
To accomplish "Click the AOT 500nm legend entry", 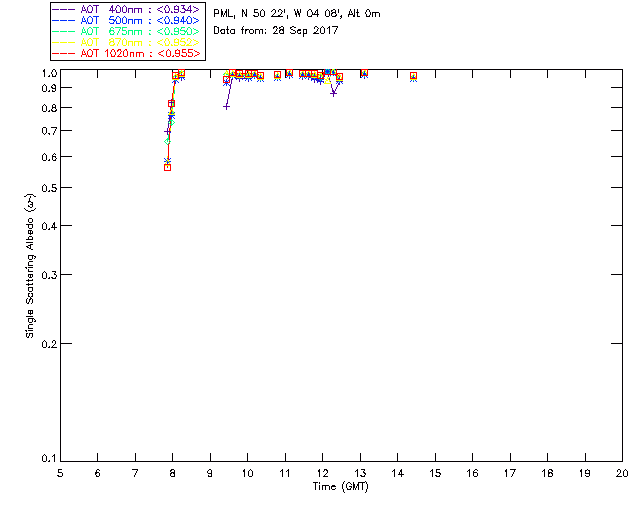I will coord(126,20).
